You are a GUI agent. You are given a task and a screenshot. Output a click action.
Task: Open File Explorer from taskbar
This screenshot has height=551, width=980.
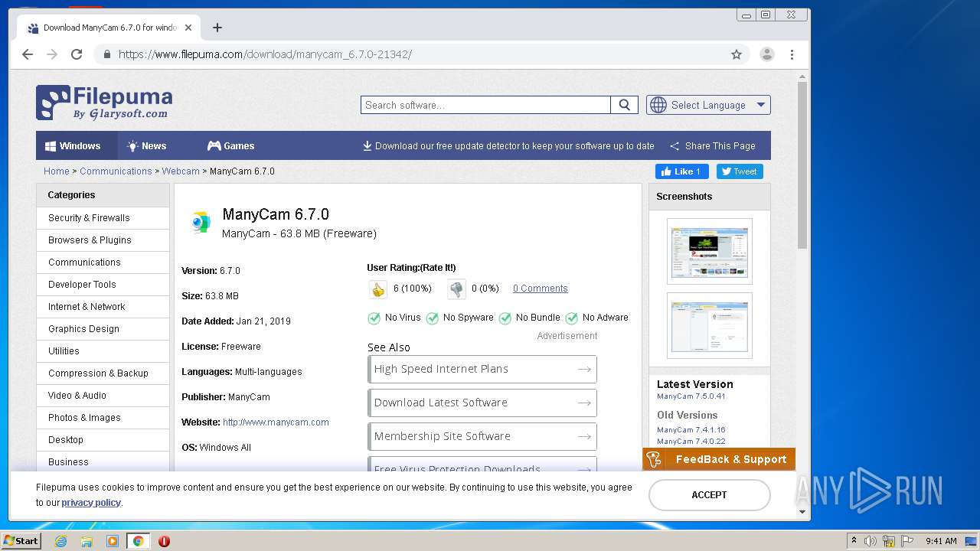pos(87,541)
